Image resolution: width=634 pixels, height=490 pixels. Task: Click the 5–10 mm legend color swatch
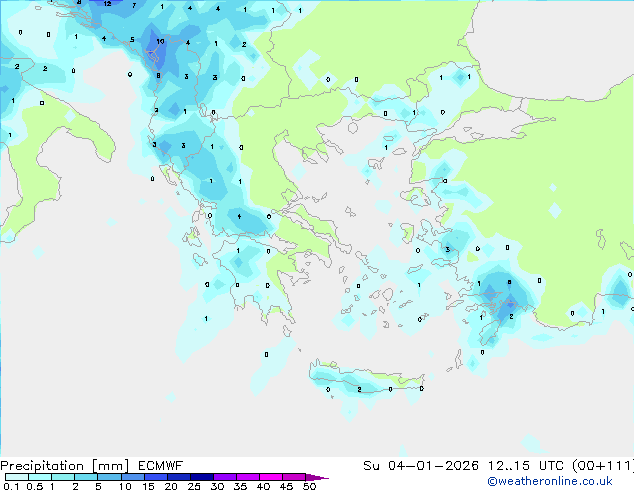[109, 477]
